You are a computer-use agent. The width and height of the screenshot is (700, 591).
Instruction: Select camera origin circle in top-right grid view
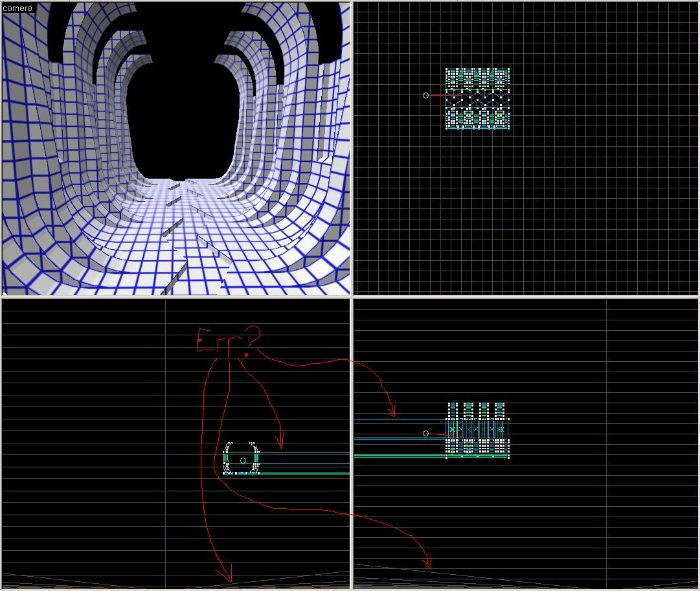click(425, 95)
